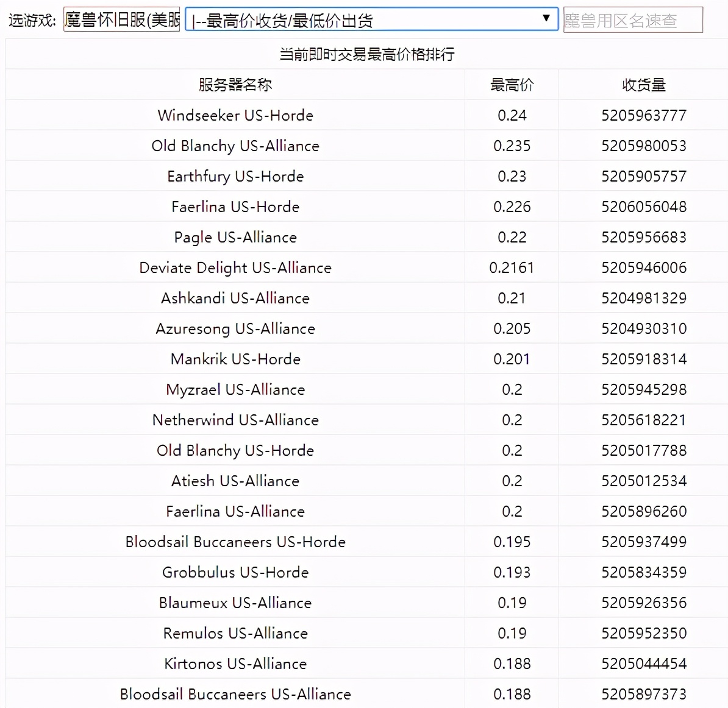Viewport: 728px width, 708px height.
Task: Select Kirtonos US-Alliance server name
Action: pyautogui.click(x=235, y=664)
